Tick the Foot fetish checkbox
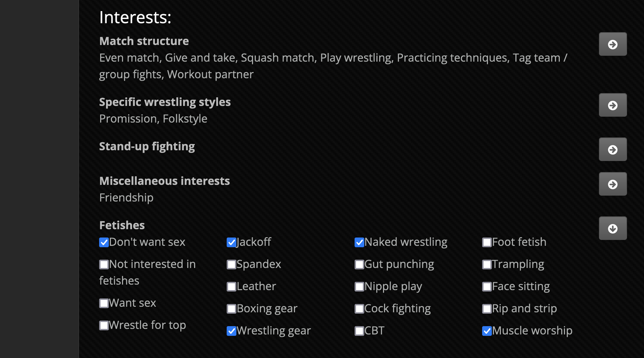Viewport: 644px width, 358px height. pyautogui.click(x=487, y=242)
